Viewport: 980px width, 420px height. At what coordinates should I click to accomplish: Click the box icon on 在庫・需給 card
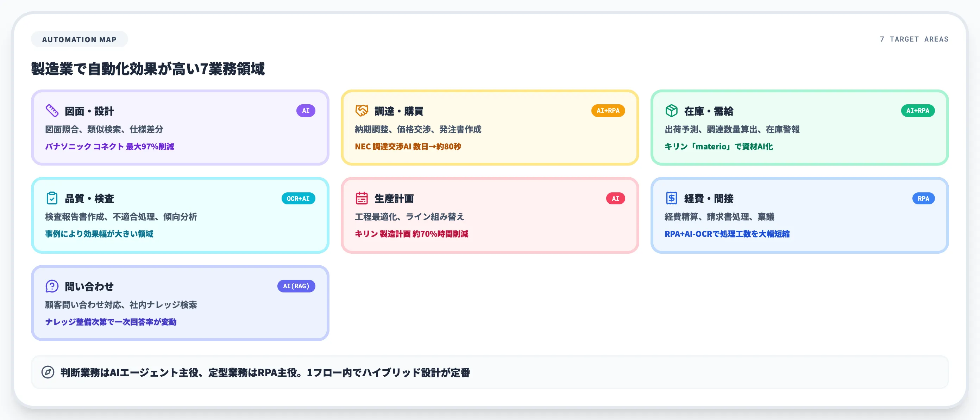tap(672, 110)
